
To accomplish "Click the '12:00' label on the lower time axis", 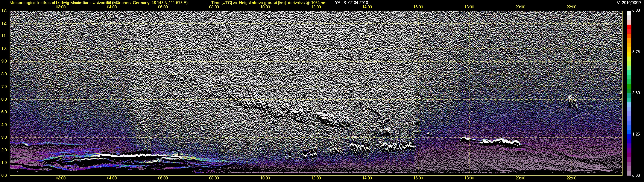I will pos(316,178).
